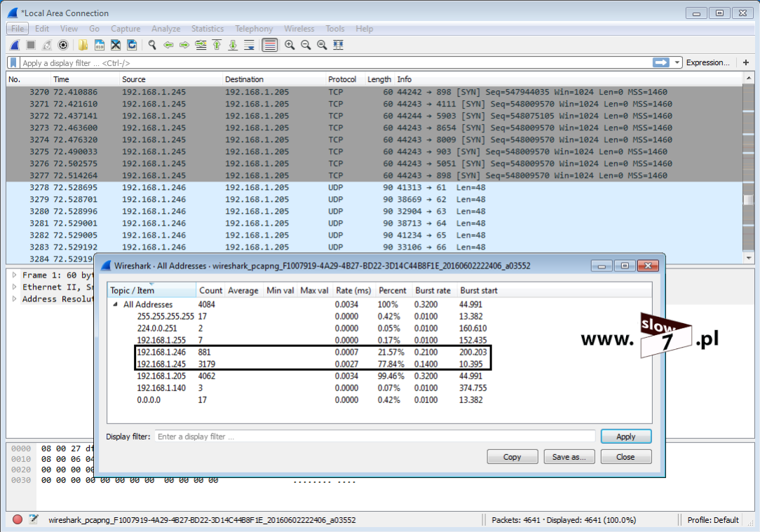This screenshot has height=532, width=760.
Task: Jump to the first packet
Action: 217,45
